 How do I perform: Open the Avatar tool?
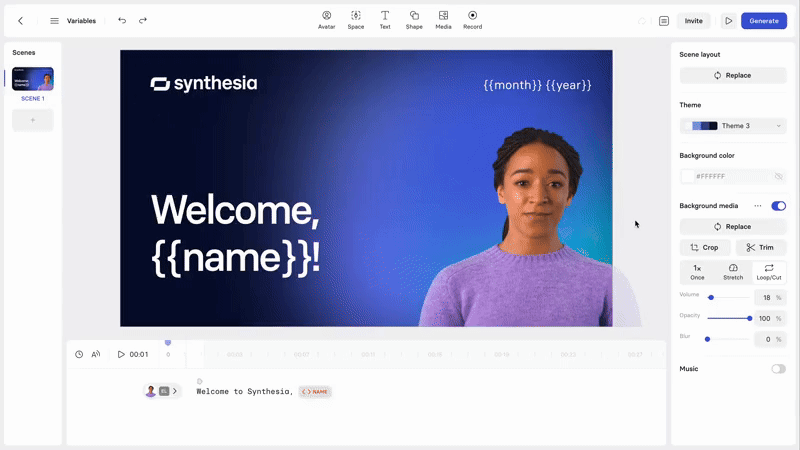click(327, 20)
